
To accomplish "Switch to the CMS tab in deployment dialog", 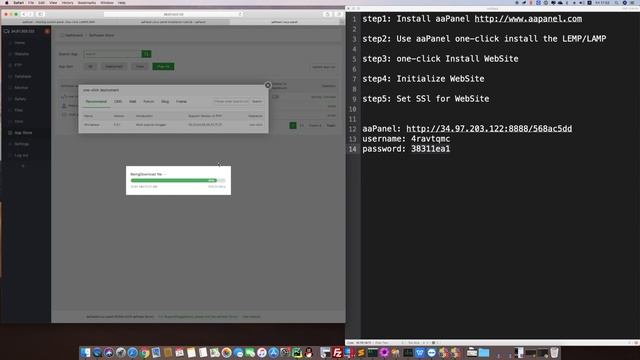I will [118, 102].
